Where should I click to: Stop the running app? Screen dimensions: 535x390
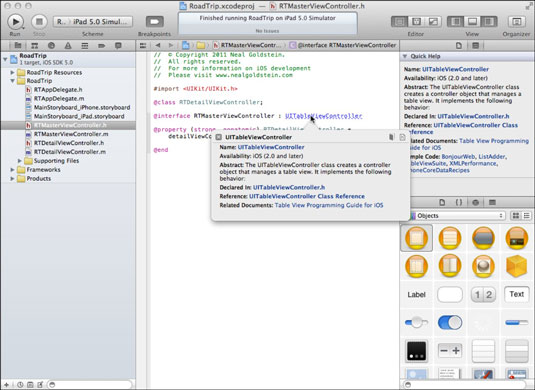coord(39,22)
